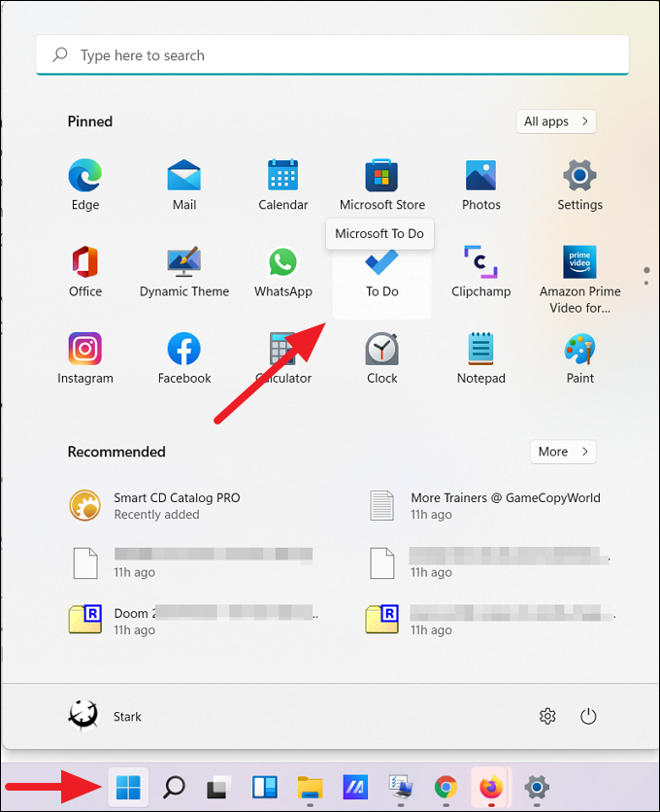Open the Doom 2 recommended file
Screen dimensions: 660x812
[194, 621]
